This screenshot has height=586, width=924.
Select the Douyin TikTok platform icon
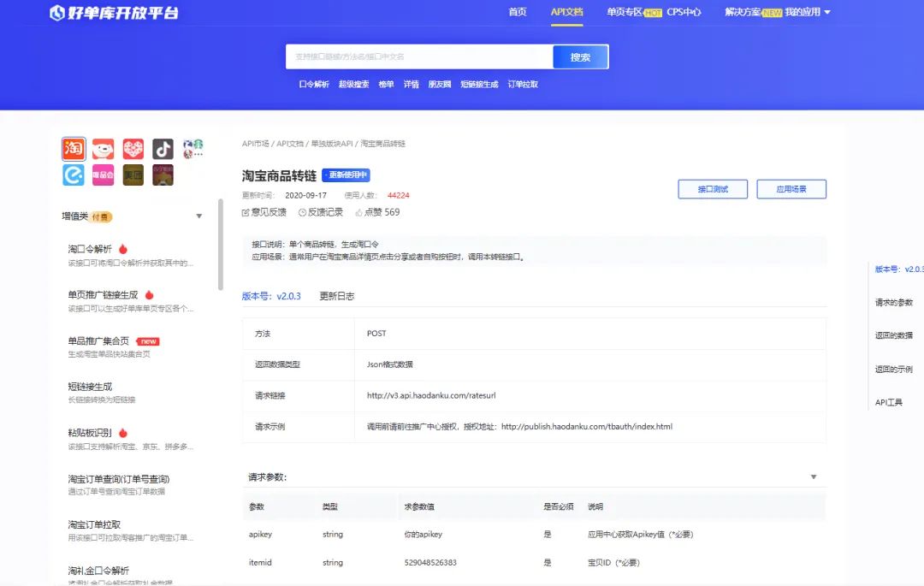coord(163,149)
